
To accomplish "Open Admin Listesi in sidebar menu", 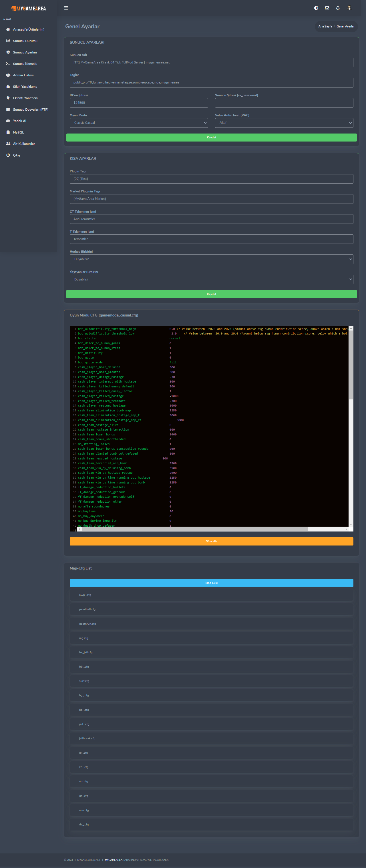I will coord(23,75).
